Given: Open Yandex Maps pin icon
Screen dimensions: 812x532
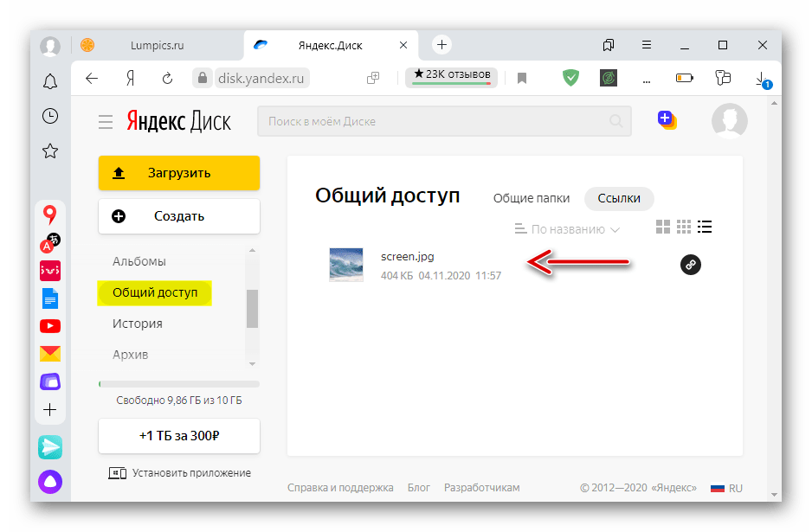Looking at the screenshot, I should [49, 215].
